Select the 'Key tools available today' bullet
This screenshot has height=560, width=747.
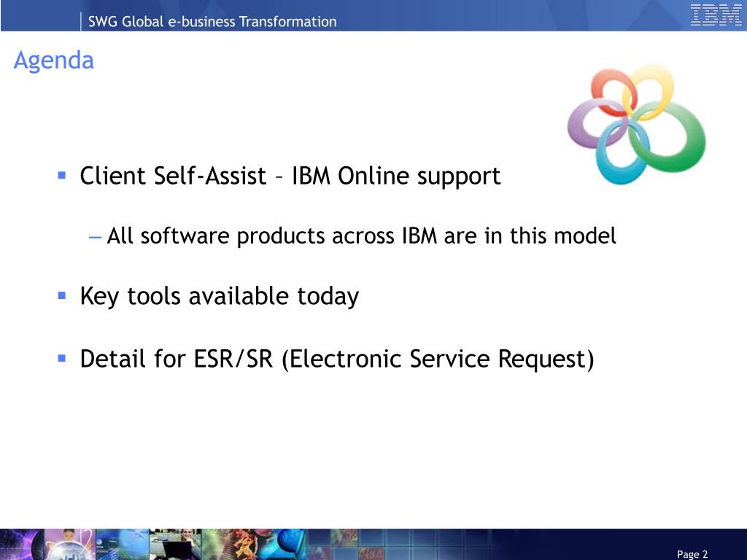pyautogui.click(x=219, y=296)
